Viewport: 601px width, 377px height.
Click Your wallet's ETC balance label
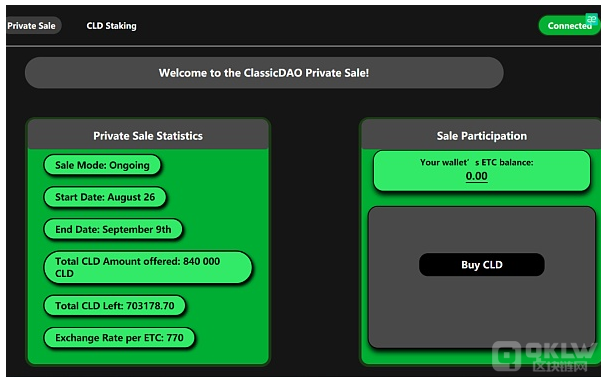[x=476, y=162]
